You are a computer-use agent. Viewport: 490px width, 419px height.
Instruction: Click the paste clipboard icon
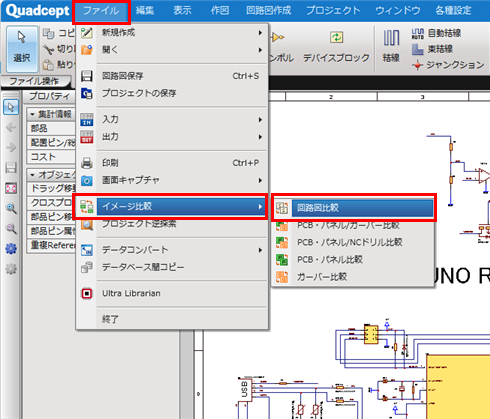pyautogui.click(x=49, y=65)
